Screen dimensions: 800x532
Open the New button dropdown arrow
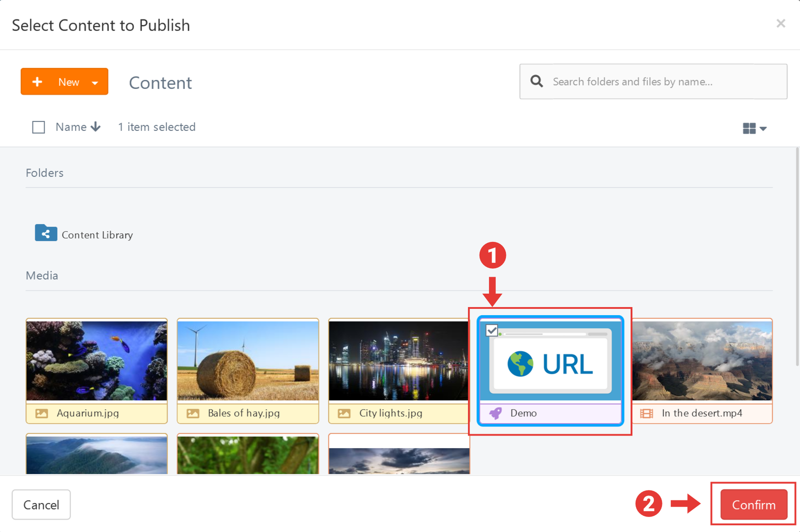click(95, 83)
